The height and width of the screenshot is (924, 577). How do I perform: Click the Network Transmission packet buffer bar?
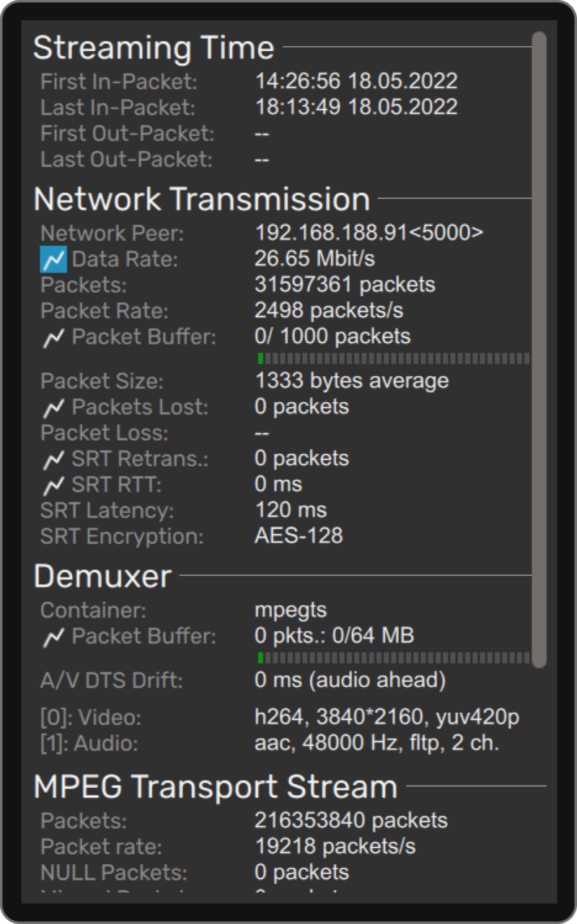(x=393, y=356)
